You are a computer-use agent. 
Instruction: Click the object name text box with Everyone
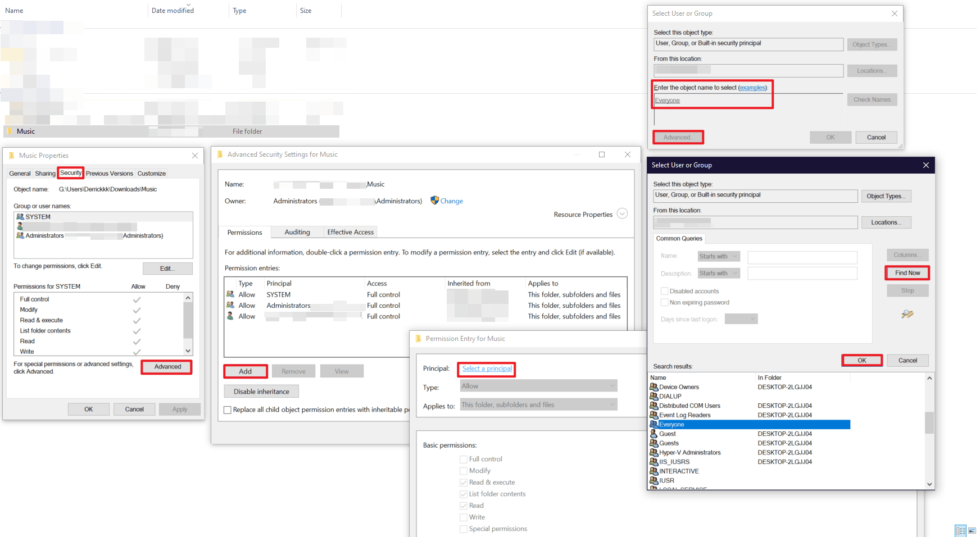pos(748,109)
